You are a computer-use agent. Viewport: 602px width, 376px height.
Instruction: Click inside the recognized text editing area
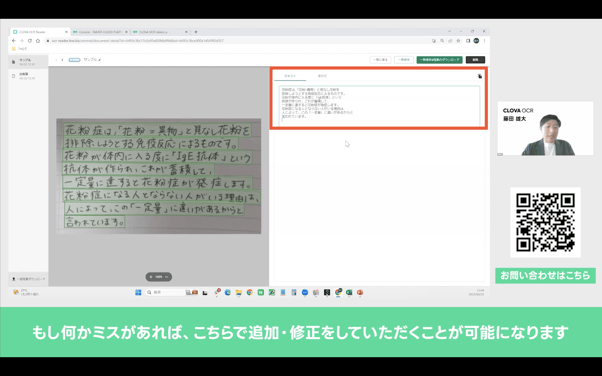(379, 105)
